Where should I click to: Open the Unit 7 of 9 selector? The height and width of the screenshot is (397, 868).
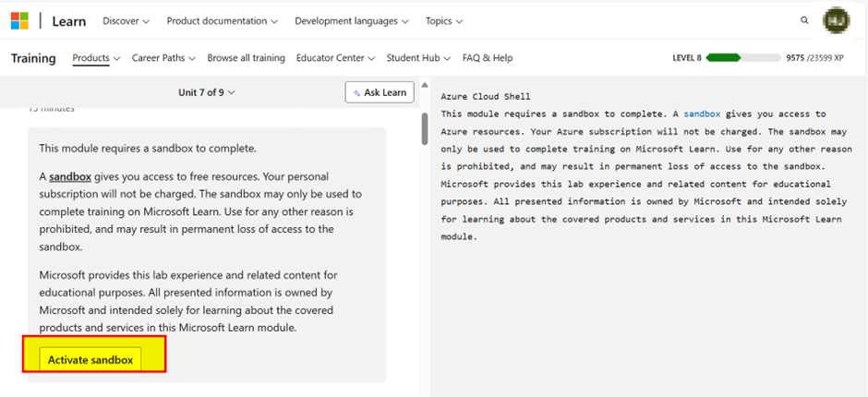pos(207,92)
